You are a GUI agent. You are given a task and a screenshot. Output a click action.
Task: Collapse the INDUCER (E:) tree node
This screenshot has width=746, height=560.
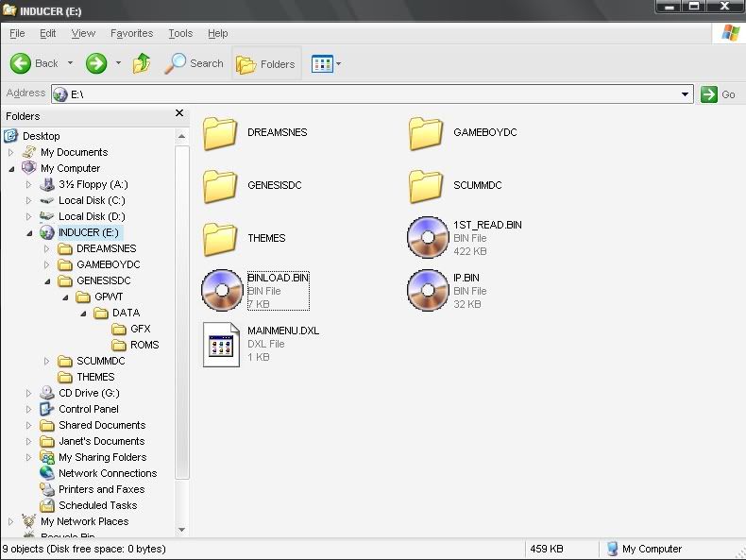tap(29, 232)
